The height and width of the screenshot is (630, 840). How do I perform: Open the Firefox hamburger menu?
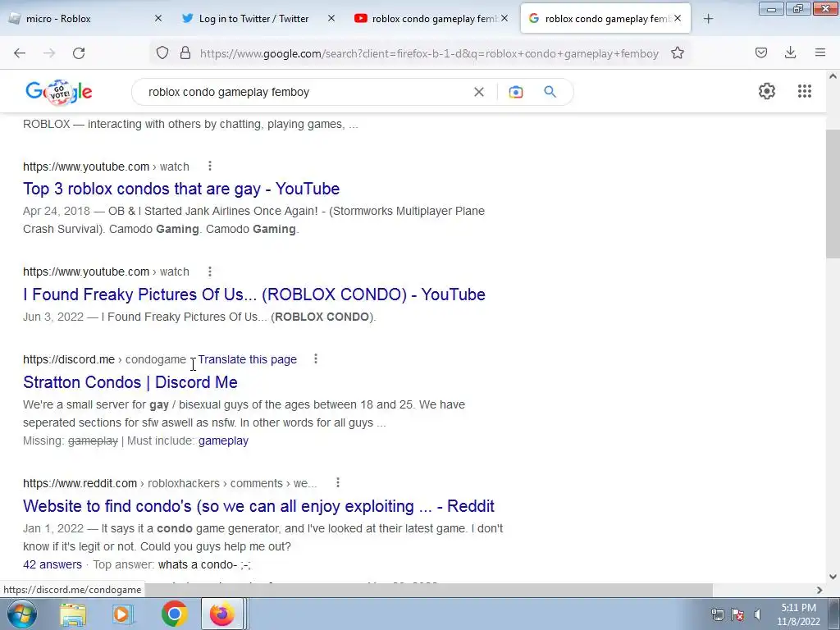[820, 52]
